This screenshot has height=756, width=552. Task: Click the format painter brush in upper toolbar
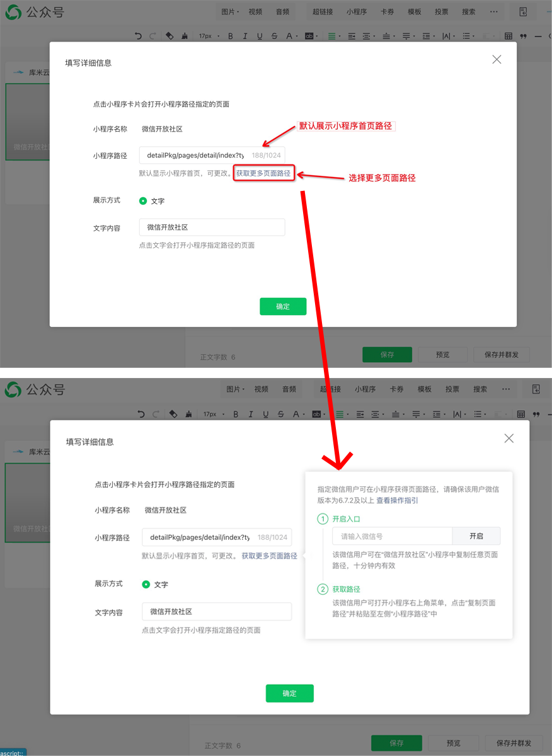click(x=185, y=37)
